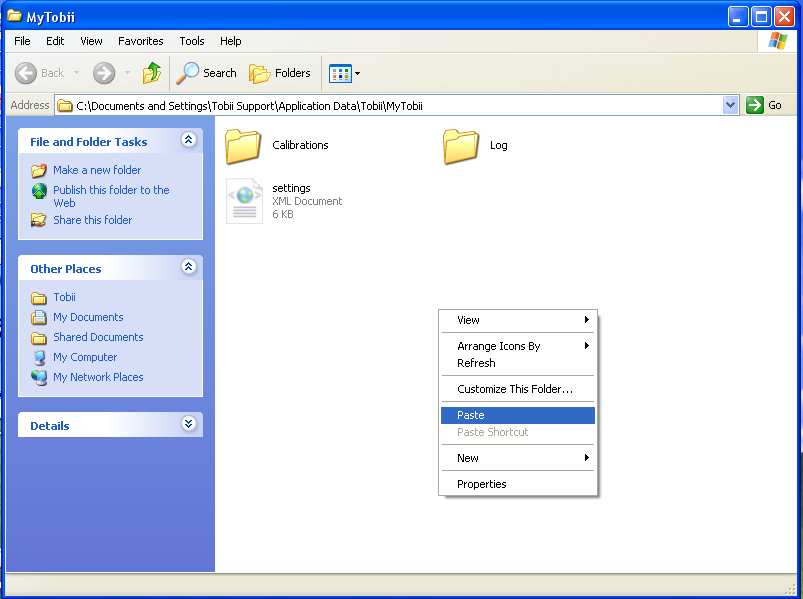The image size is (803, 599).
Task: Open Arrange Icons By submenu
Action: point(518,346)
